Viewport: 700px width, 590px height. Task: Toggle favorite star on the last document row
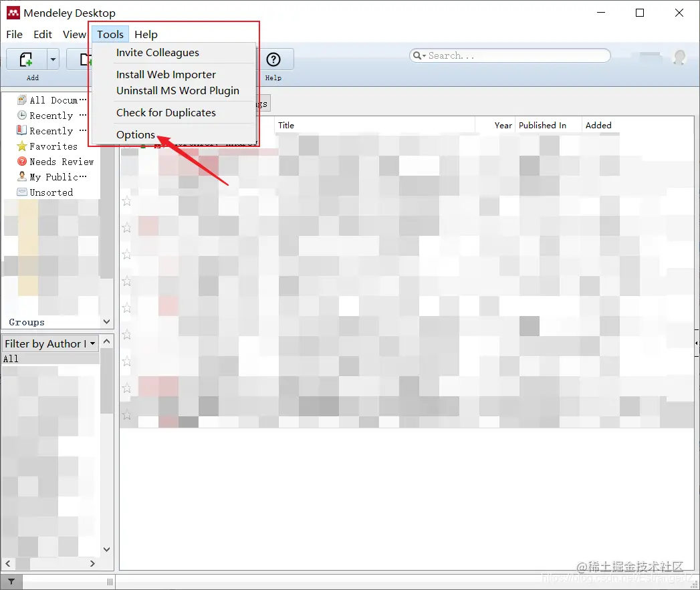point(127,415)
